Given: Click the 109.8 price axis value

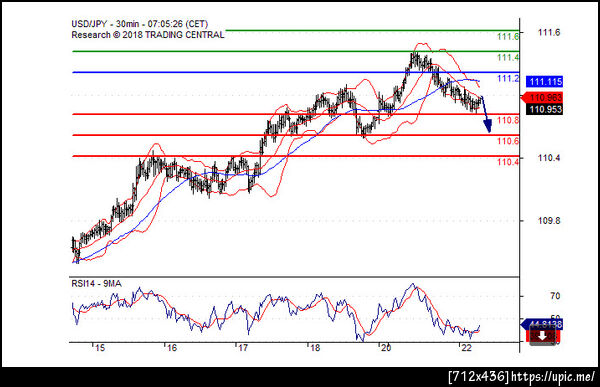Looking at the screenshot, I should [549, 220].
